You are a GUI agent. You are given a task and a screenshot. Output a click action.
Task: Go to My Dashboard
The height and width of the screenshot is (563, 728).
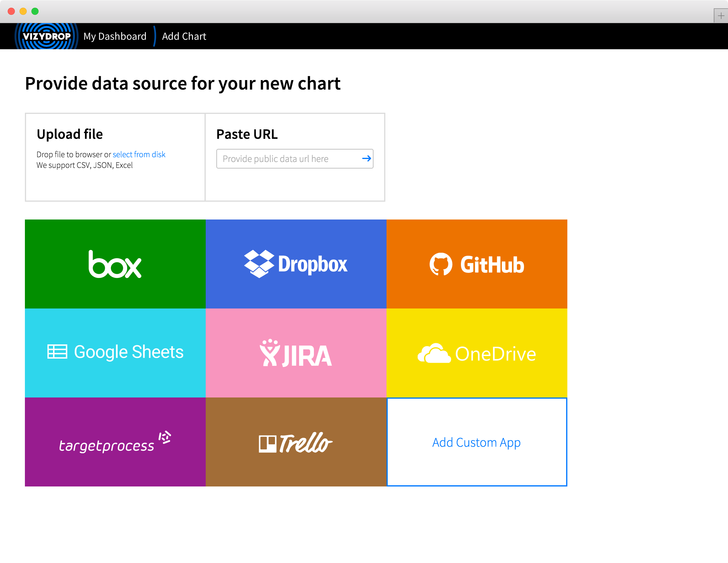click(x=115, y=36)
